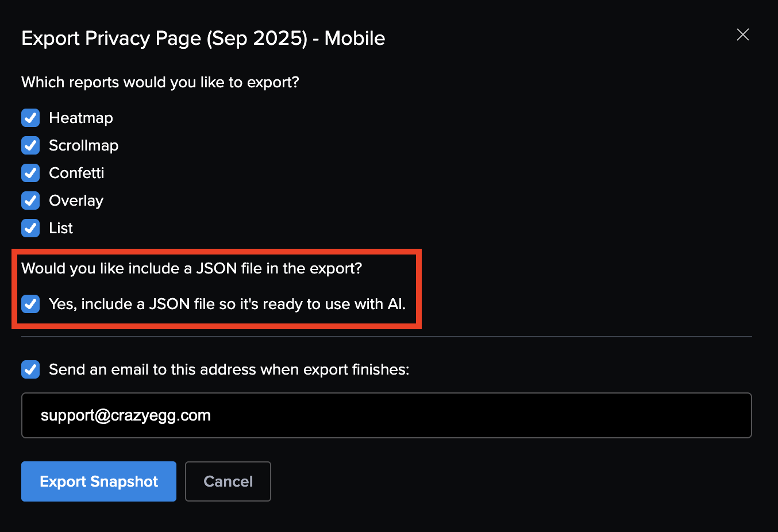Click the Export Snapshot button
Image resolution: width=778 pixels, height=532 pixels.
98,481
